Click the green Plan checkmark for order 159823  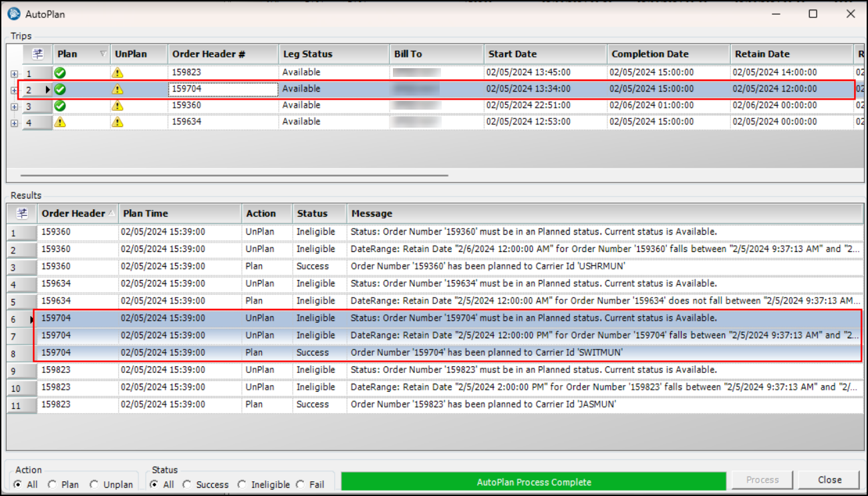click(x=60, y=73)
